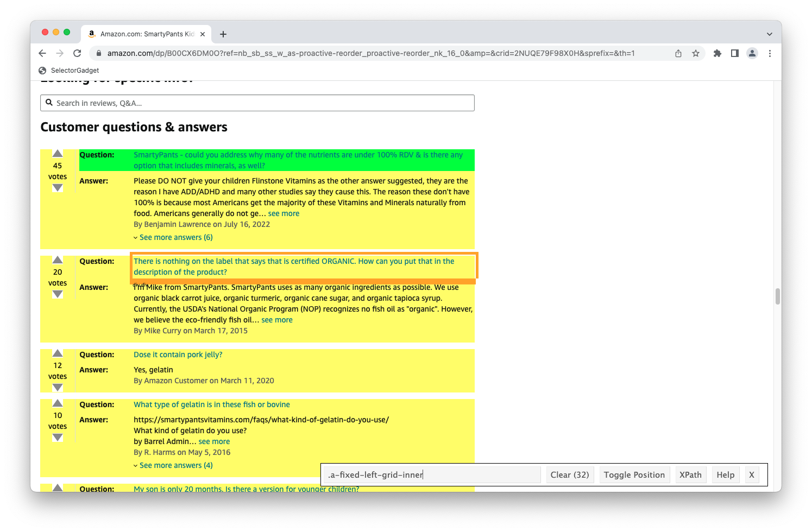Click the page vertical scrollbar thumb
This screenshot has height=532, width=812.
(x=777, y=296)
